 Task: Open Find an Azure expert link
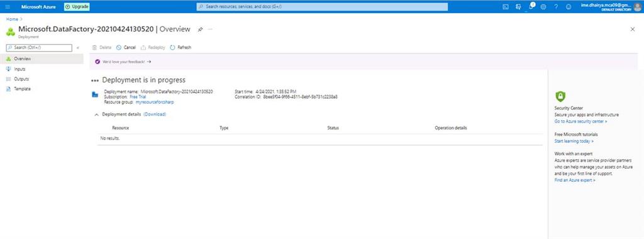click(575, 180)
